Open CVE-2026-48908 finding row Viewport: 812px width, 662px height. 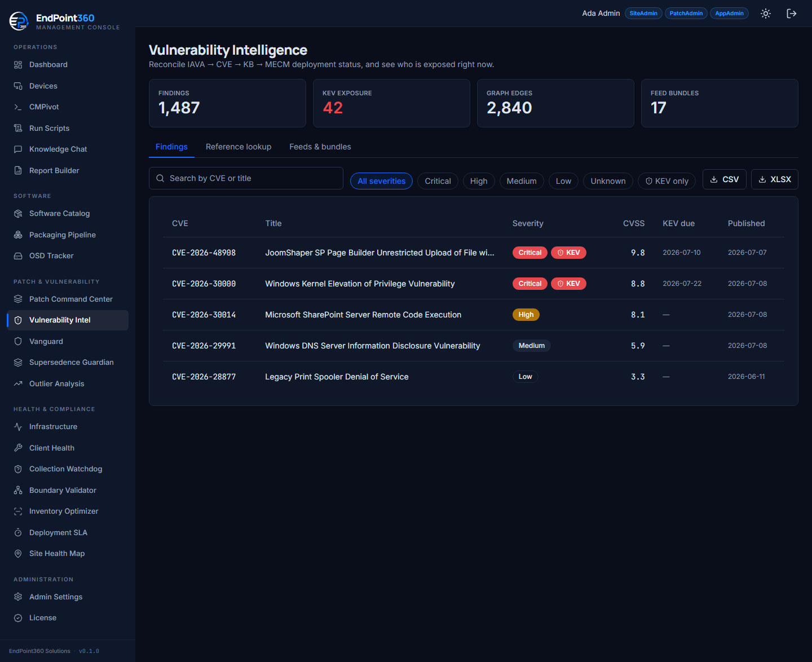[474, 253]
